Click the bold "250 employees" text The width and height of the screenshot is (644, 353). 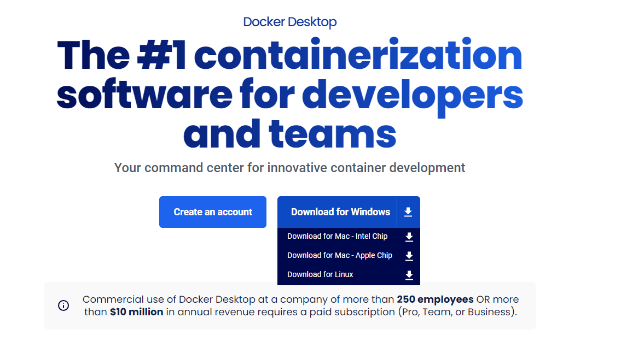point(435,299)
